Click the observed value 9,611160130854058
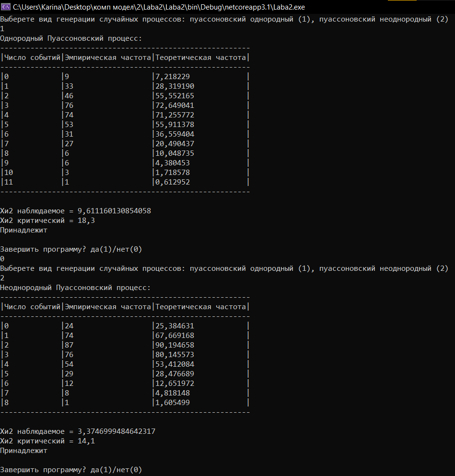 pos(115,211)
